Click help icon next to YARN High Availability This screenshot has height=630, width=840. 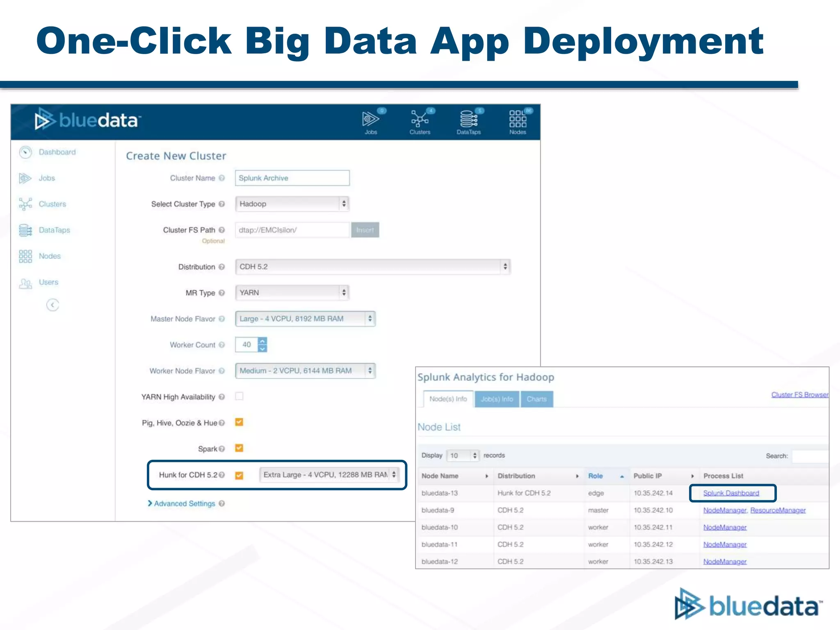(222, 397)
